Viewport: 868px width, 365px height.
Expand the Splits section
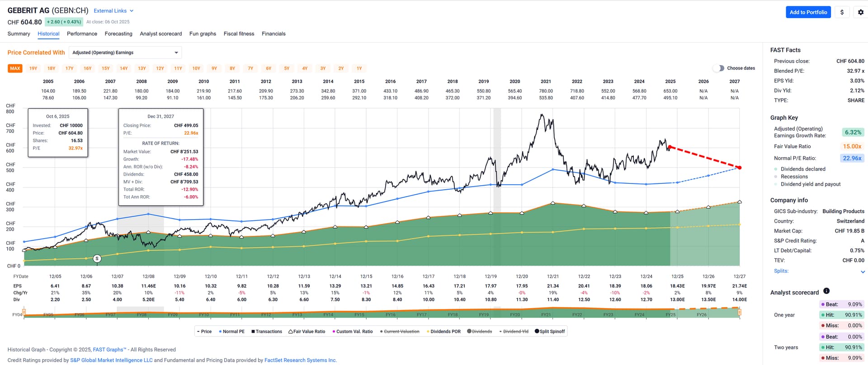click(x=863, y=271)
